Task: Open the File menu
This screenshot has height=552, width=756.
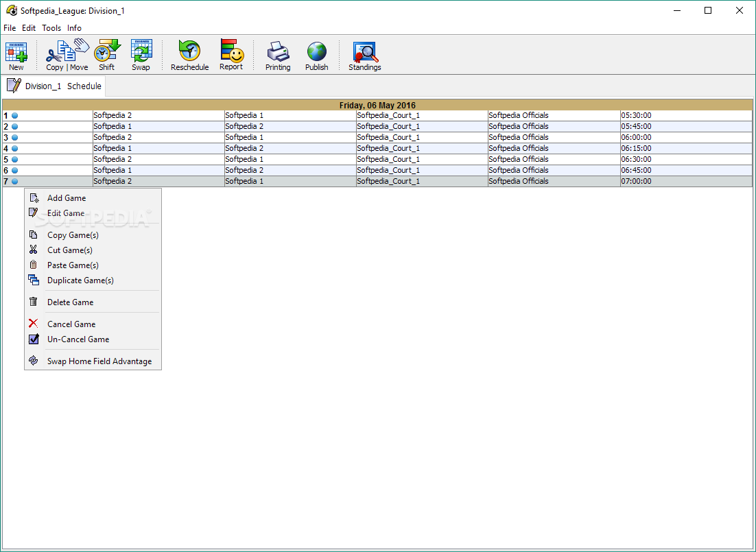Action: pyautogui.click(x=10, y=28)
